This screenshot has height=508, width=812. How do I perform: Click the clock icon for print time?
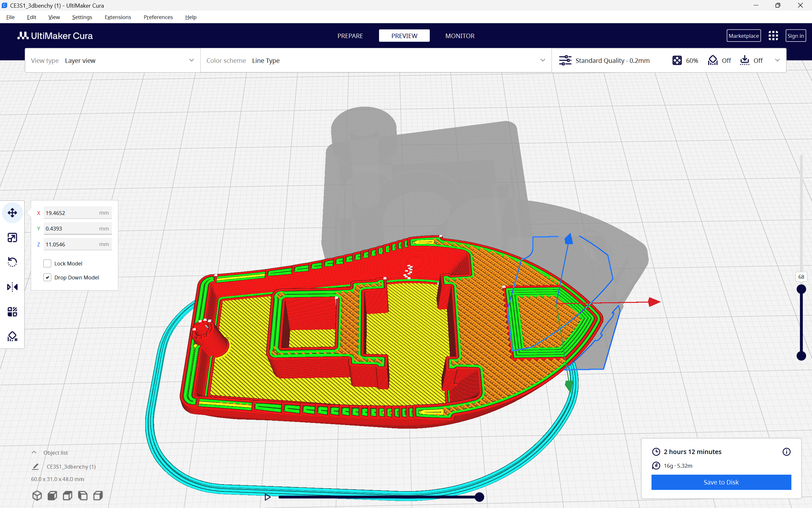point(656,452)
